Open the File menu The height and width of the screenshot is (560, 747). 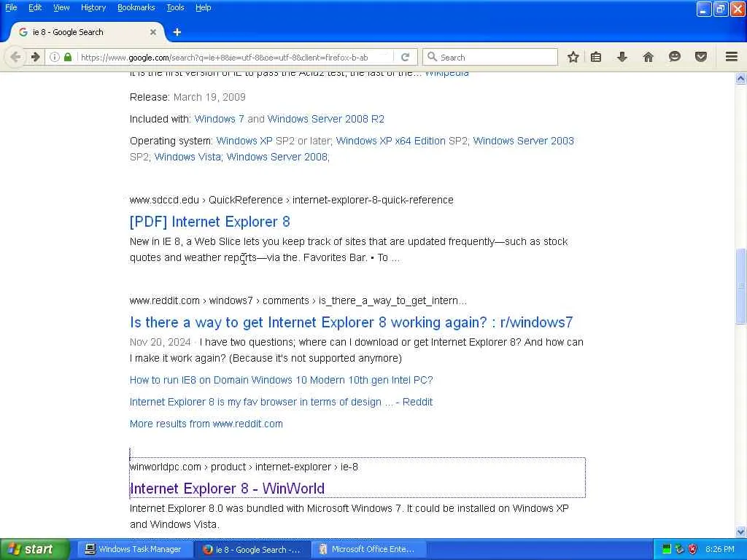11,7
